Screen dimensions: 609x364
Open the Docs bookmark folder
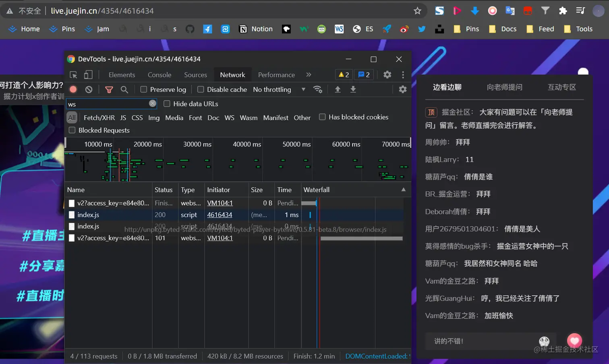pyautogui.click(x=503, y=29)
